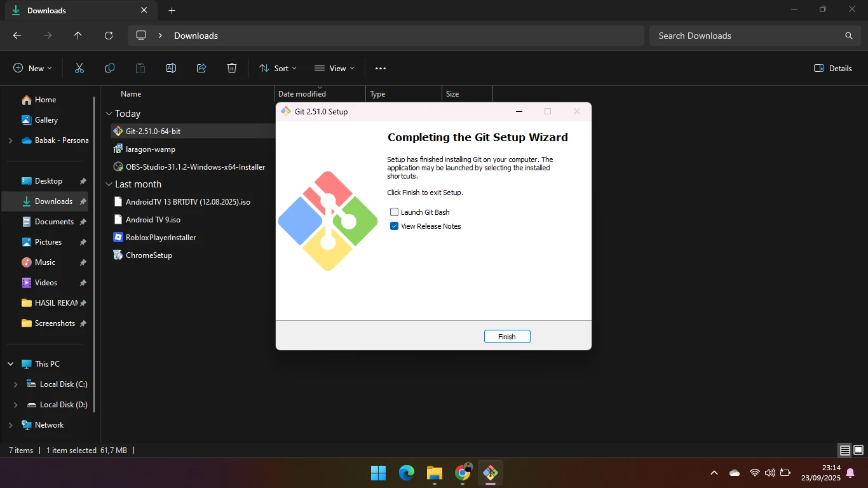This screenshot has width=868, height=488.
Task: Go up one folder with Up arrow
Action: tap(78, 36)
